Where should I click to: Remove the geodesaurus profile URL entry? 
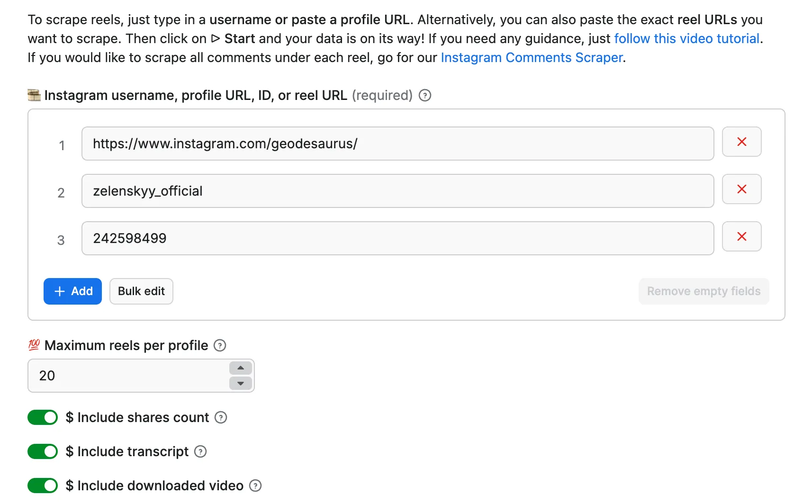pos(741,142)
